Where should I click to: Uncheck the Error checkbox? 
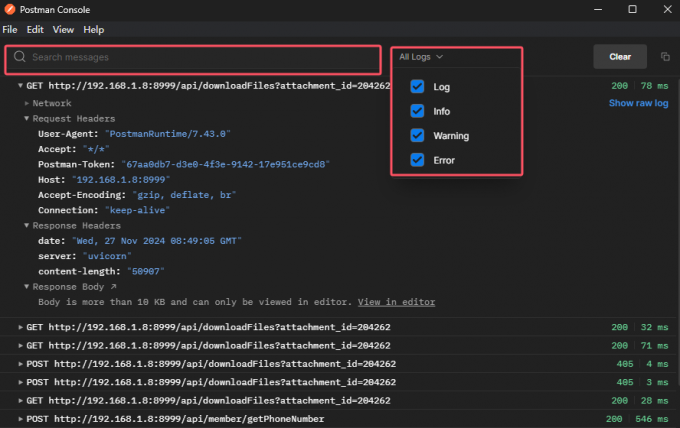tap(417, 160)
